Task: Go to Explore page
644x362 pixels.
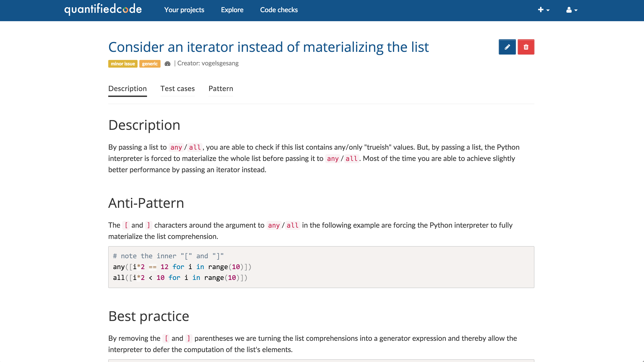Action: [x=232, y=10]
